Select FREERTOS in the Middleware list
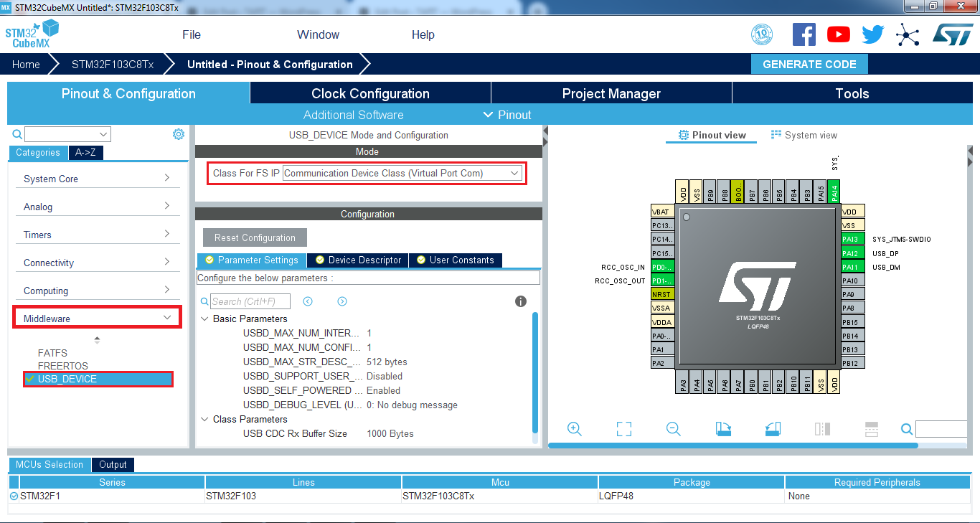The width and height of the screenshot is (980, 523). tap(63, 366)
